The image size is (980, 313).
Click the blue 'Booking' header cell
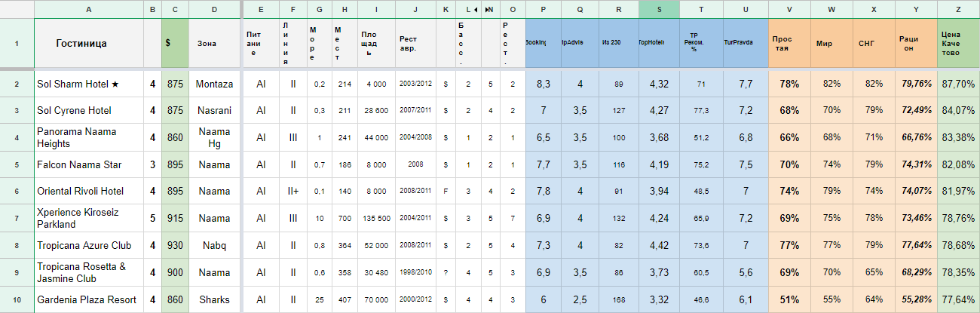coord(544,43)
